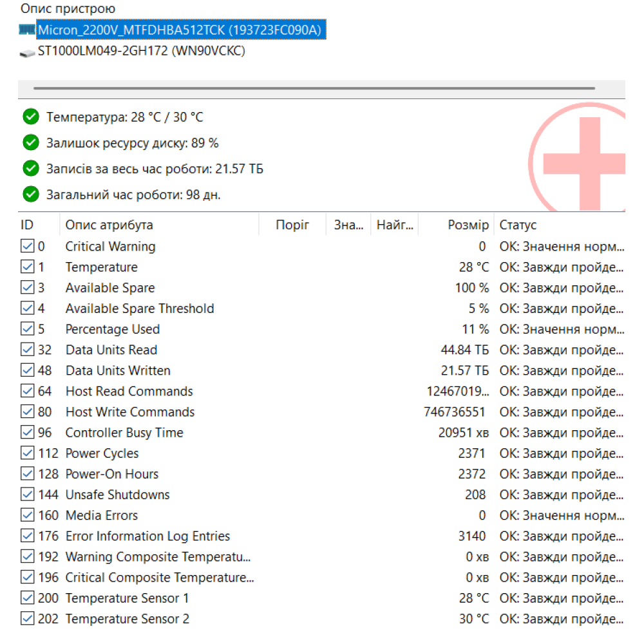Click green checkmark beside Загальний час роботи
Image resolution: width=644 pixels, height=644 pixels.
(x=30, y=194)
